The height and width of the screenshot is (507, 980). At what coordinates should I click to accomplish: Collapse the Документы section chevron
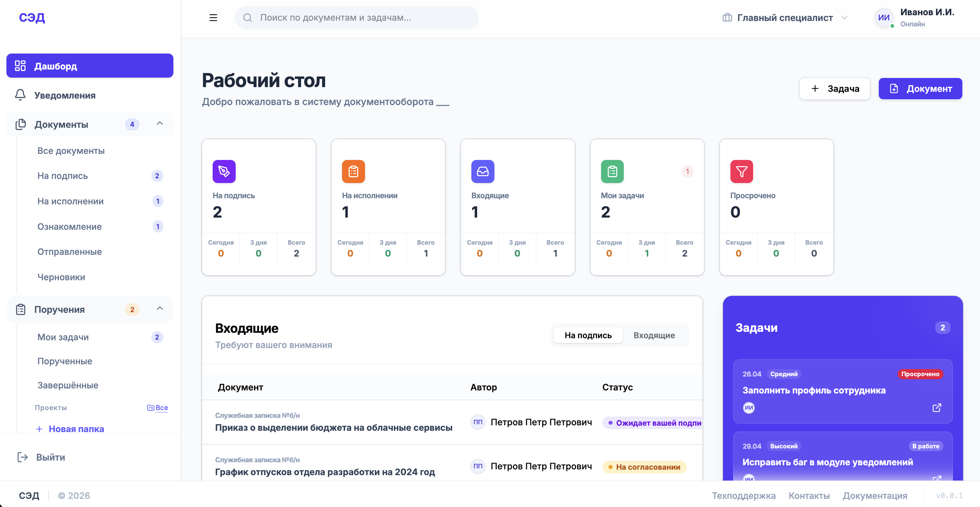pyautogui.click(x=160, y=123)
